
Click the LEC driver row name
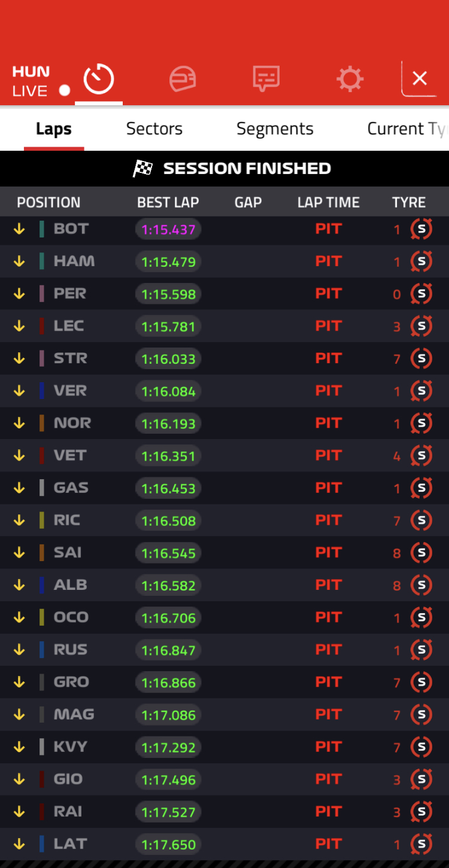(x=69, y=326)
